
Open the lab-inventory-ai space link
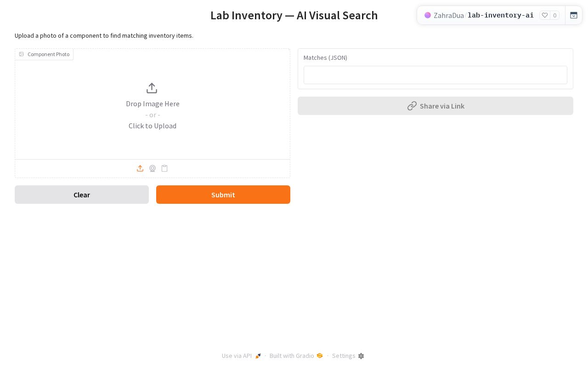(501, 15)
